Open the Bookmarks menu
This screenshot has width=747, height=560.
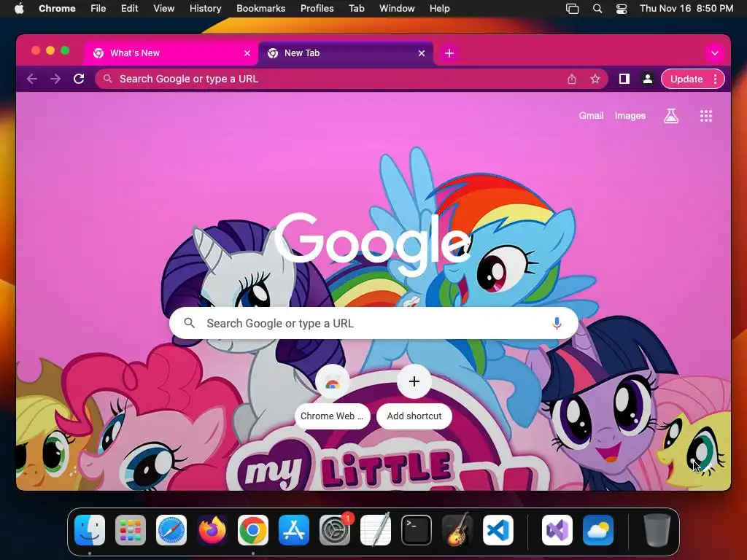coord(260,9)
